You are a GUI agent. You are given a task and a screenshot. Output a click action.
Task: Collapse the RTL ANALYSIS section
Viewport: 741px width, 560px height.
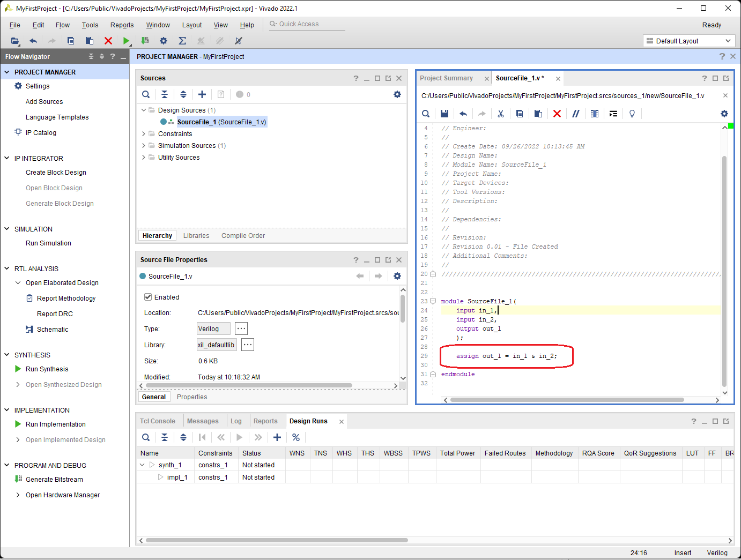[x=7, y=268]
